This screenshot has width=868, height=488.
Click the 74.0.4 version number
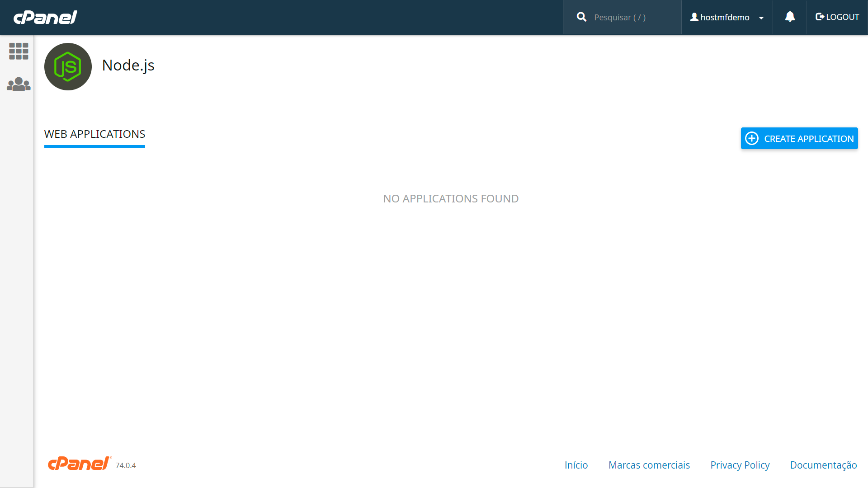pos(126,465)
